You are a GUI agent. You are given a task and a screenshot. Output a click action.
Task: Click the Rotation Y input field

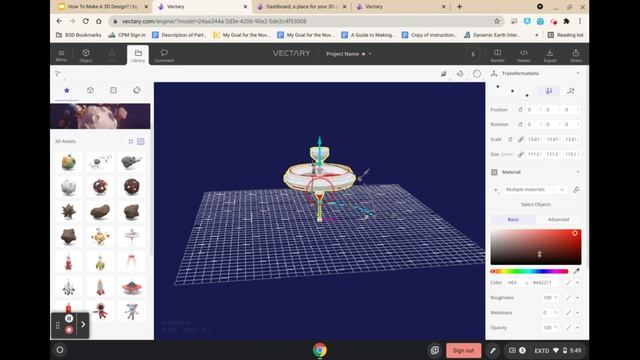[553, 124]
